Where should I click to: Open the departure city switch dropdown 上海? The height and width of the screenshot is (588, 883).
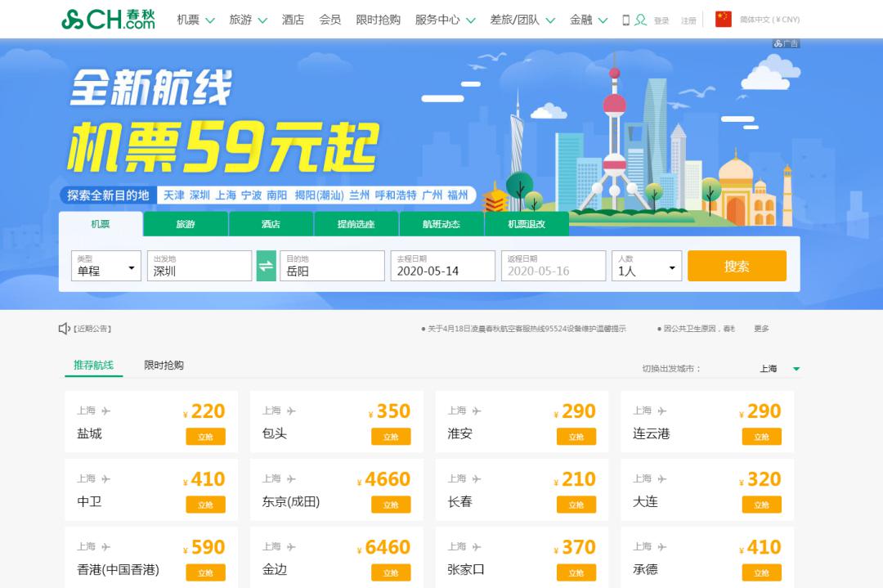[779, 369]
